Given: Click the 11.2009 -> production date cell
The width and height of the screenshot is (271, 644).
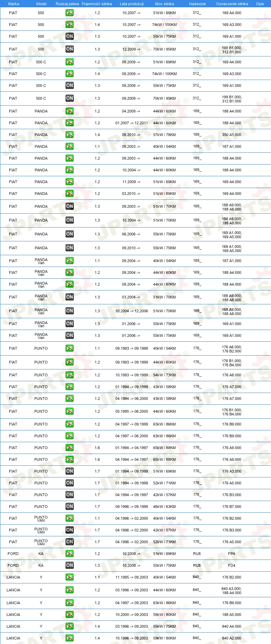Looking at the screenshot, I should [131, 182].
